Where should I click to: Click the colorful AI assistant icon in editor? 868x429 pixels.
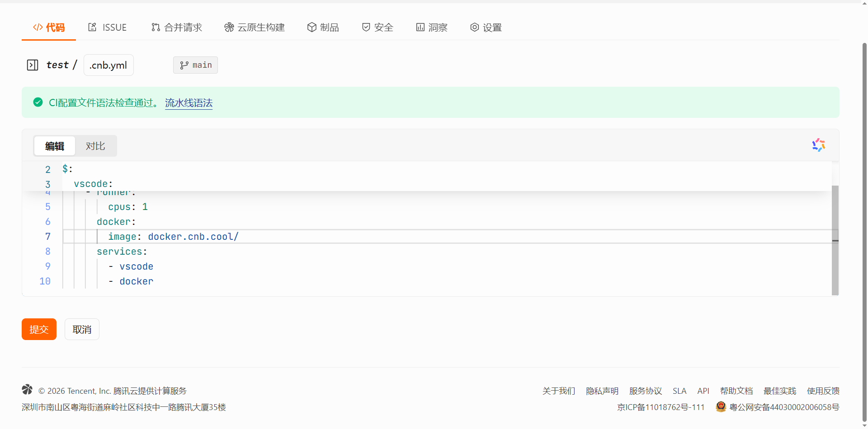818,145
